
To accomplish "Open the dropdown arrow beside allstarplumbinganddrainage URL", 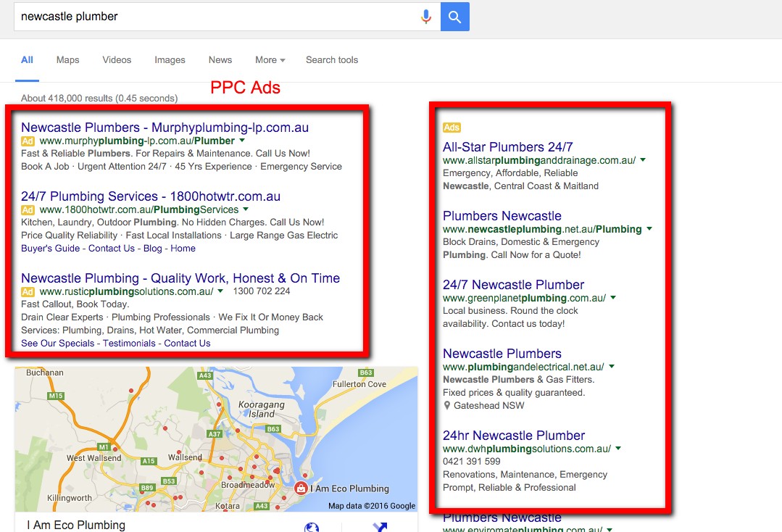I will coord(642,159).
